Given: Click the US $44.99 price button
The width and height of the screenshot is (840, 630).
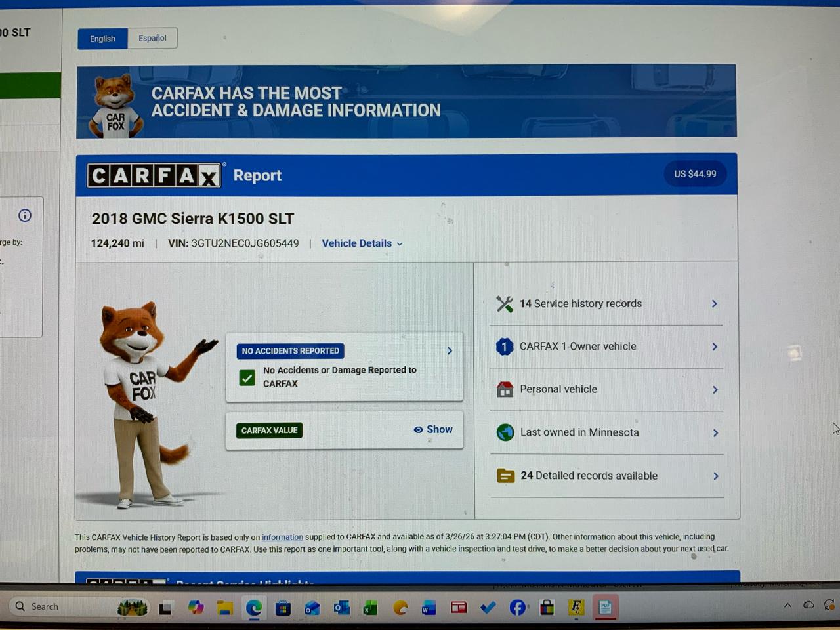Looking at the screenshot, I should click(695, 174).
